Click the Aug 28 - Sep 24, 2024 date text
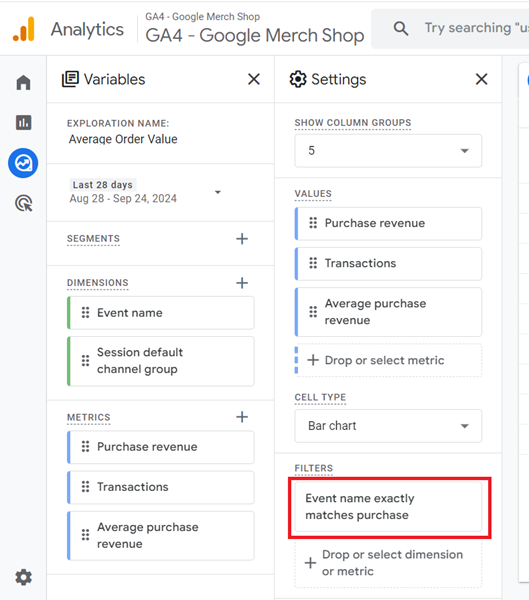 coord(123,199)
